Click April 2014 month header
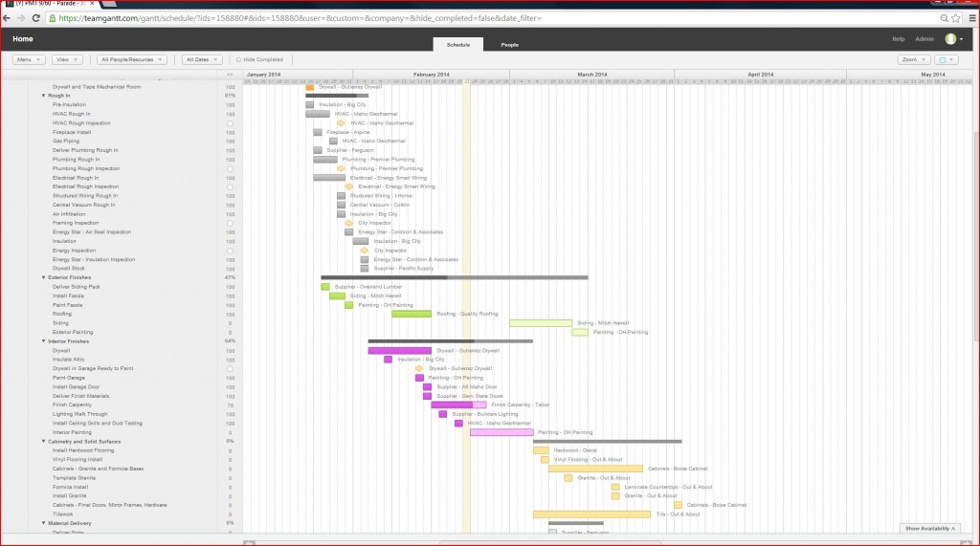Screen dimensions: 980x546 click(760, 75)
